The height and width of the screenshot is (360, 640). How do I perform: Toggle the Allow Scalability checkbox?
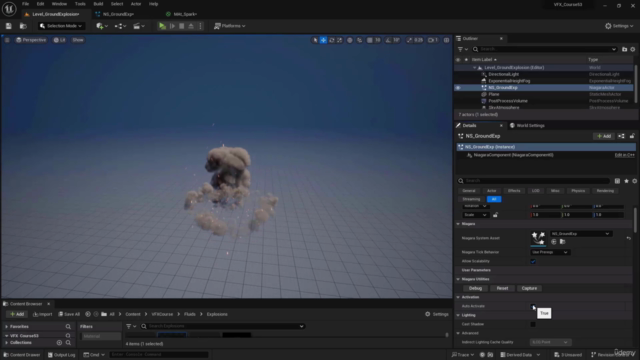click(x=533, y=261)
